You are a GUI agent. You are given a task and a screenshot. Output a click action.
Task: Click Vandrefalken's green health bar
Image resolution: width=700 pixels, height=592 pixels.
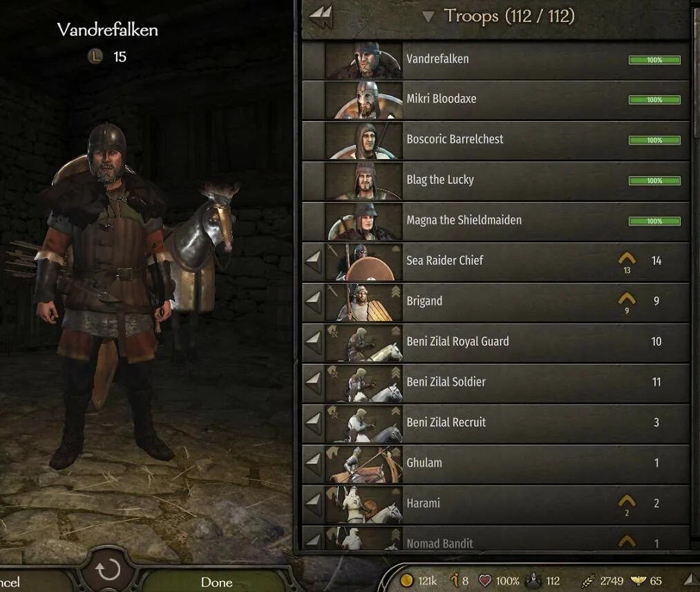pos(654,60)
